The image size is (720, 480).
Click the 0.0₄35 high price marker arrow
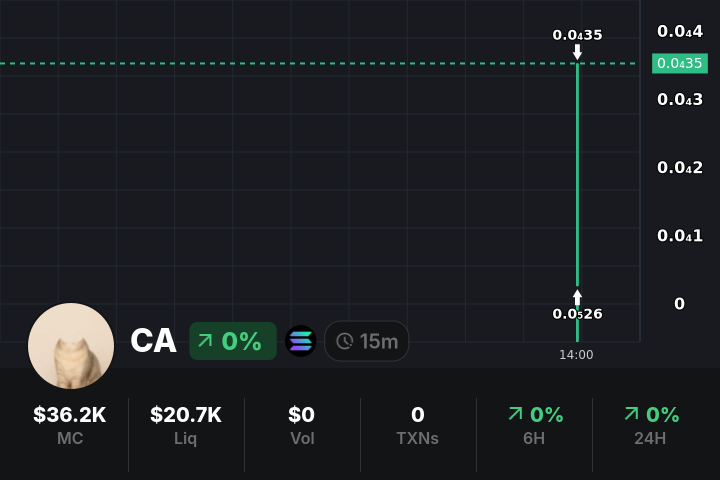pos(577,50)
